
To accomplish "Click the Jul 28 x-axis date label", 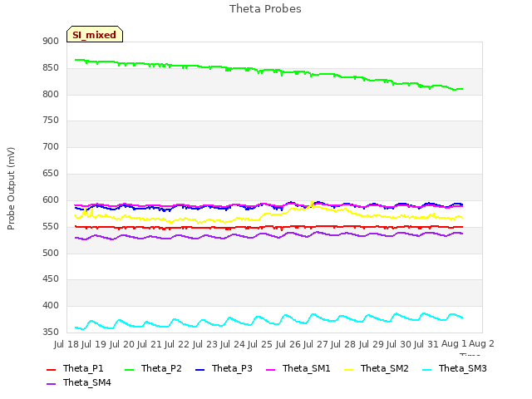I will [342, 344].
